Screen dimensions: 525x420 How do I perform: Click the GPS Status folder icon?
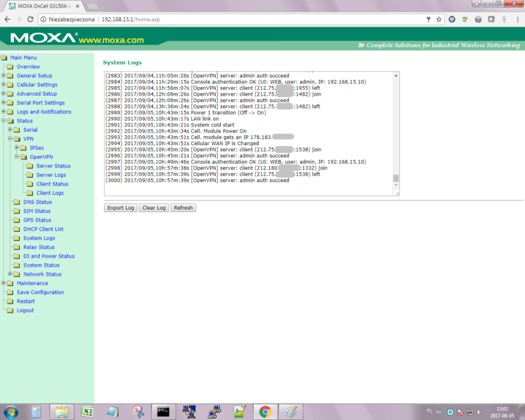click(x=16, y=220)
